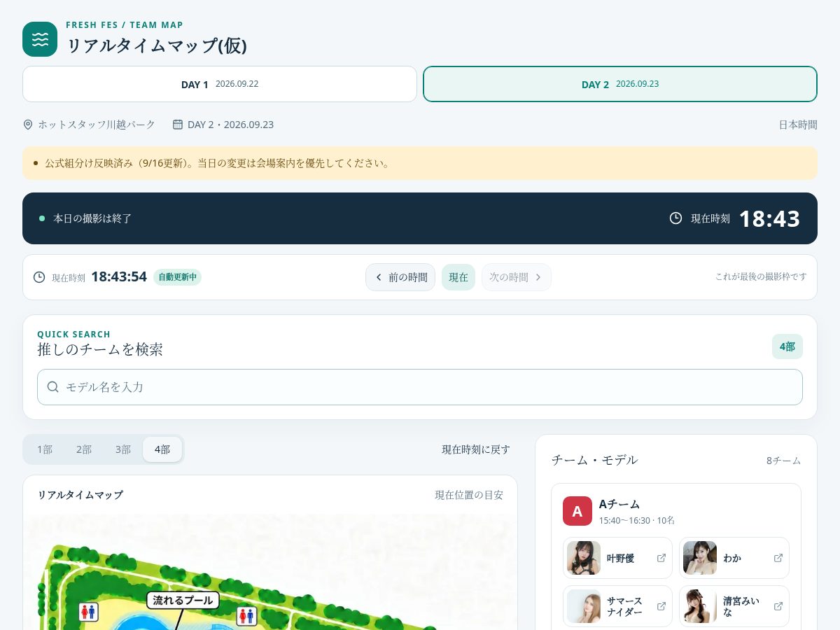Image resolution: width=840 pixels, height=630 pixels.
Task: Select the 4部 session tab
Action: tap(162, 449)
